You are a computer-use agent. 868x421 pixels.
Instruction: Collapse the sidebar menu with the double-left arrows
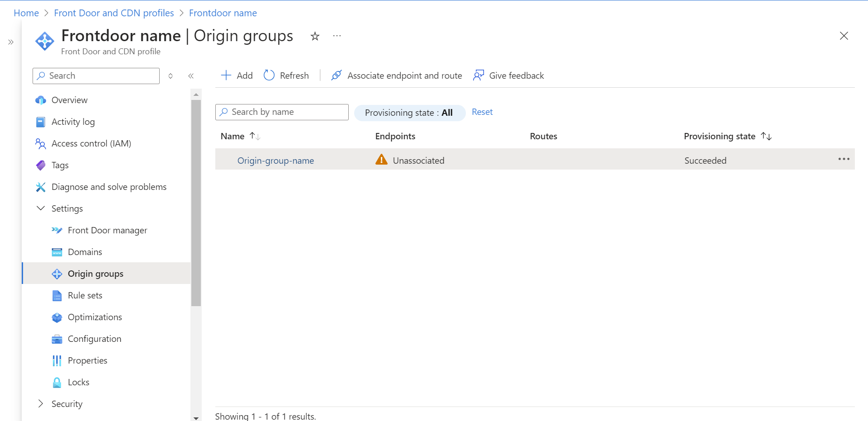pos(191,76)
